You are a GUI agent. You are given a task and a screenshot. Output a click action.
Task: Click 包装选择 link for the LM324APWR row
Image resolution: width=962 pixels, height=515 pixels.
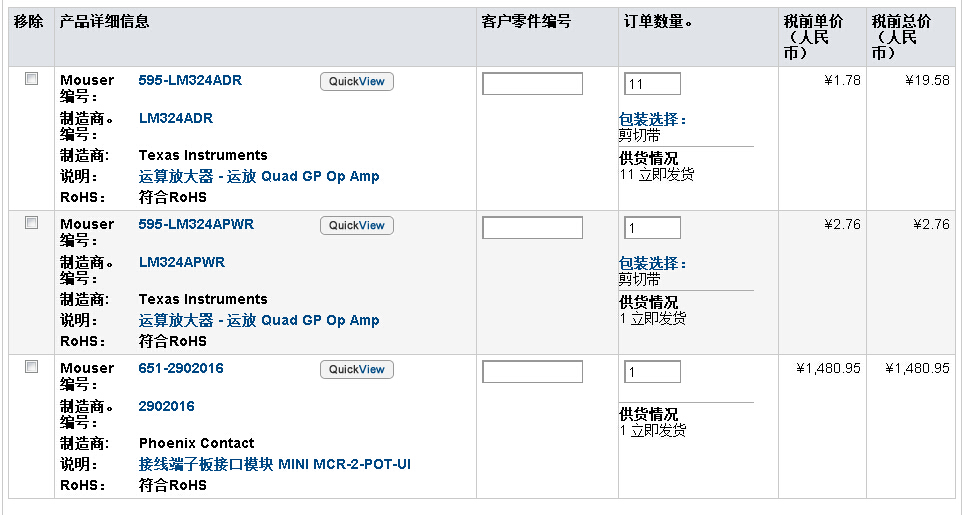(652, 264)
